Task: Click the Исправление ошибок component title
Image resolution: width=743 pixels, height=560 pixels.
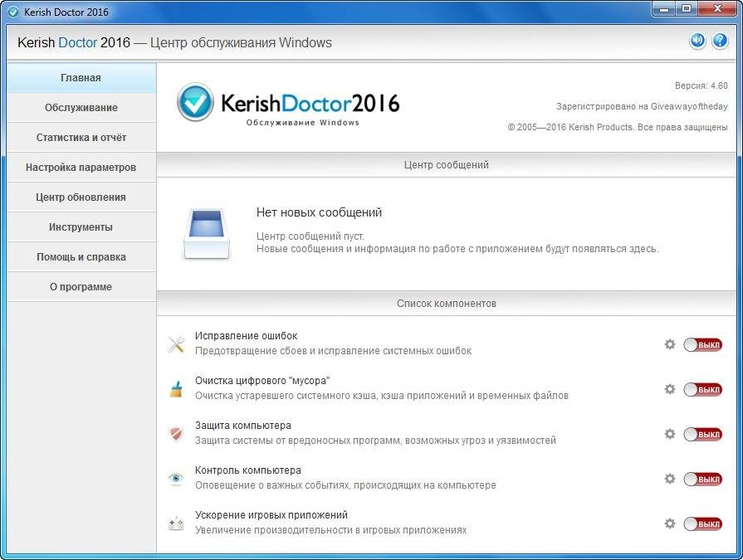Action: pos(246,336)
